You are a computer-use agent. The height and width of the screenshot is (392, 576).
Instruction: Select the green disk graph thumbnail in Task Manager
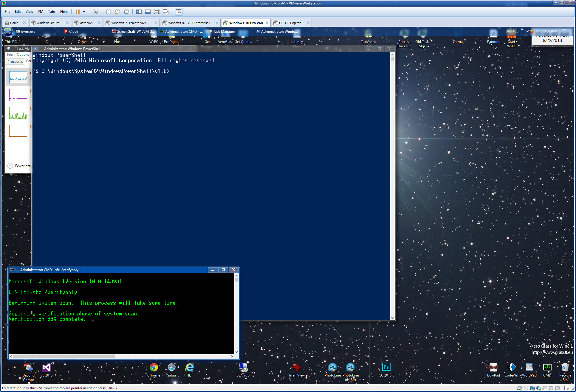click(x=18, y=113)
